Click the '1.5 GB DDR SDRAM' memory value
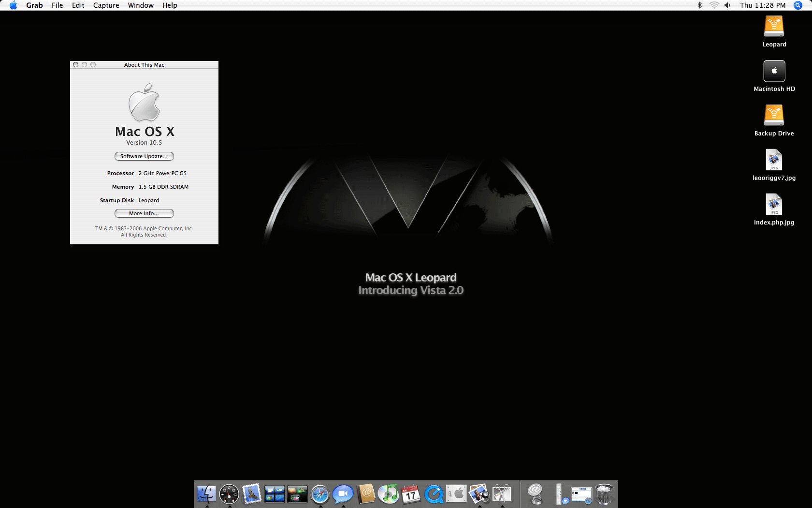812x508 pixels. (x=163, y=187)
